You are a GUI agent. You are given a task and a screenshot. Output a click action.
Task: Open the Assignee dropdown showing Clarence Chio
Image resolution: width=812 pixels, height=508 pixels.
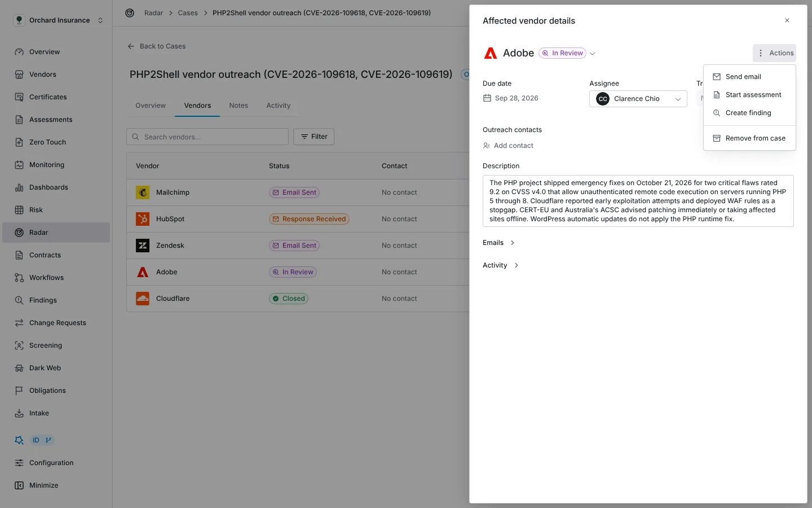tap(638, 99)
